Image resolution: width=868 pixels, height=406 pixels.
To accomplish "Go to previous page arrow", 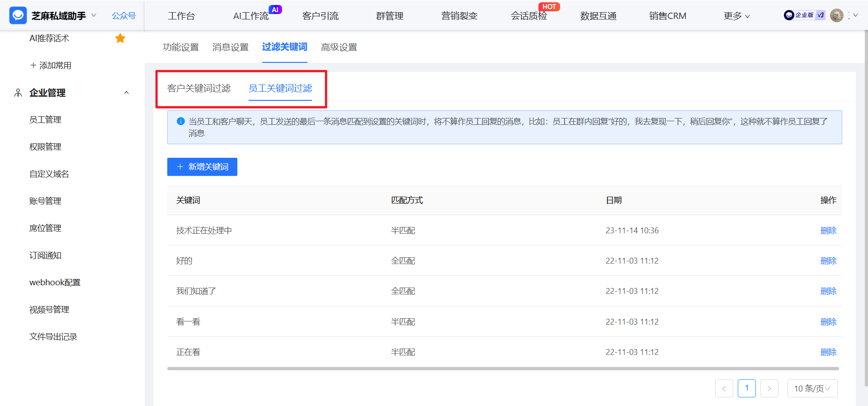I will [724, 388].
